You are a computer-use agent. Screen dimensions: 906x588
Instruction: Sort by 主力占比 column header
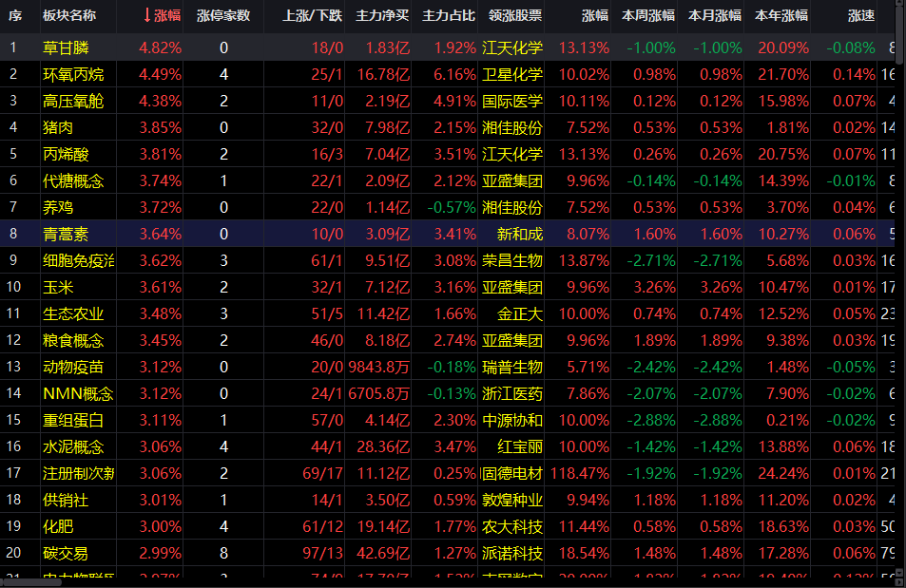(449, 15)
